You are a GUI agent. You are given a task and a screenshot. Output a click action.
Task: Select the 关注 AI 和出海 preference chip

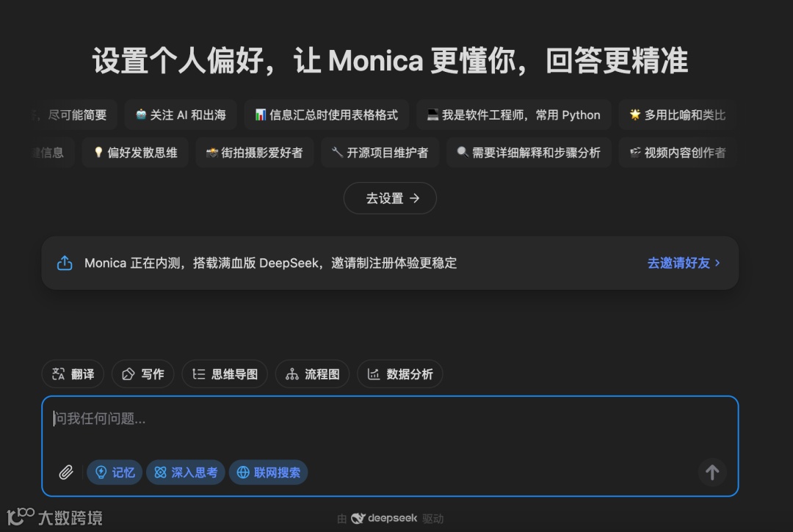[x=181, y=115]
